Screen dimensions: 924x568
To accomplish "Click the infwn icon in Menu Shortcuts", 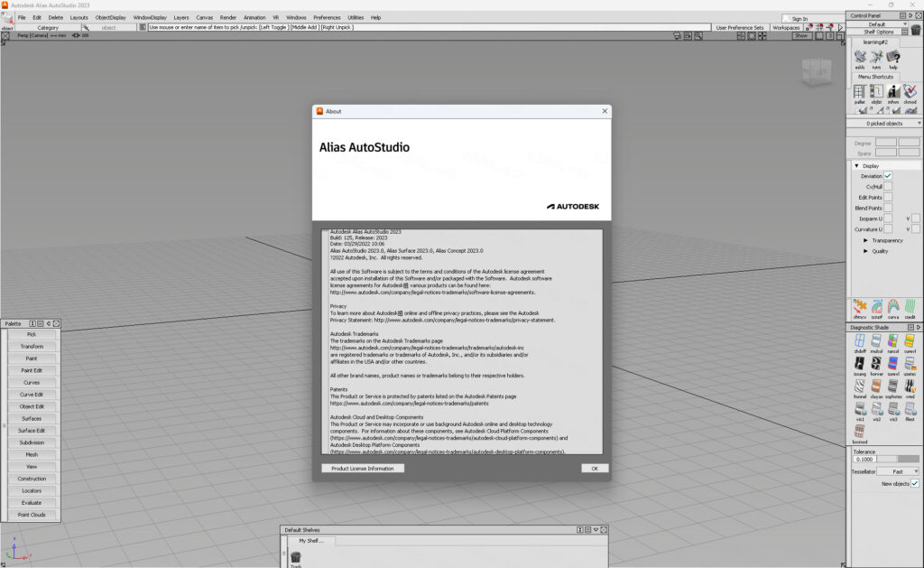I will point(892,91).
